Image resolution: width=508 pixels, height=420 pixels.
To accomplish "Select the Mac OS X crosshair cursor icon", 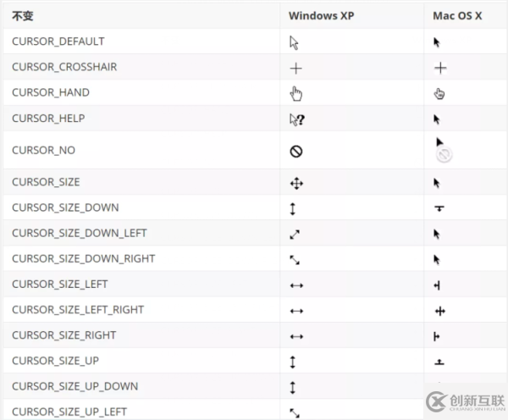I will [x=440, y=68].
